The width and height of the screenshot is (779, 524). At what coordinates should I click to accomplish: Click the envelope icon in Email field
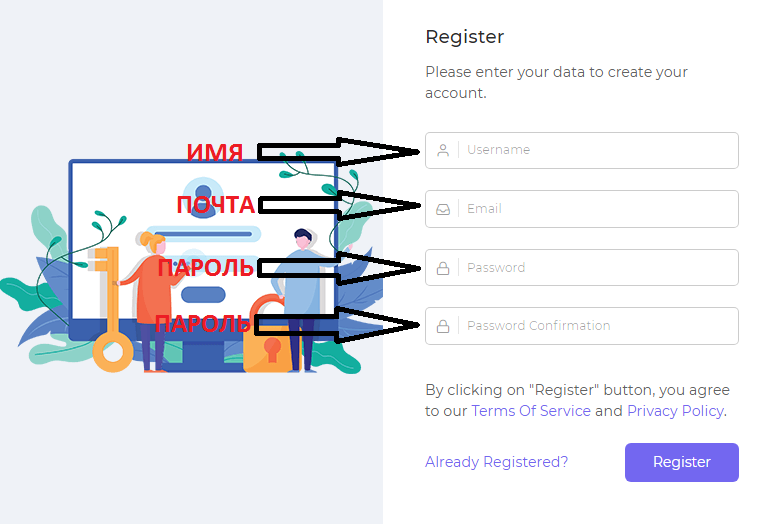[x=443, y=210]
